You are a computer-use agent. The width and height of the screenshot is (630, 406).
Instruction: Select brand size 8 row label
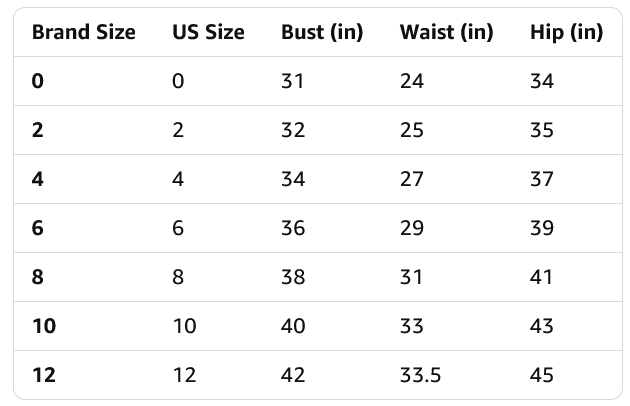click(38, 277)
